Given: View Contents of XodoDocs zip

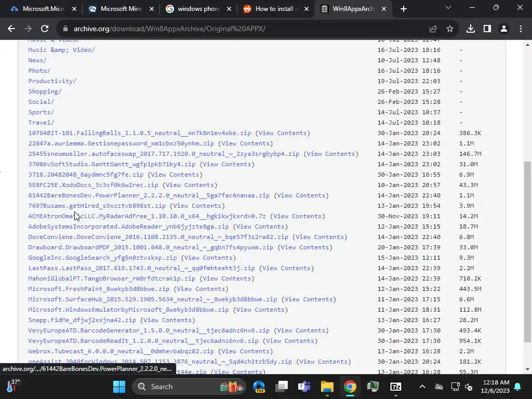Looking at the screenshot, I should tap(190, 185).
